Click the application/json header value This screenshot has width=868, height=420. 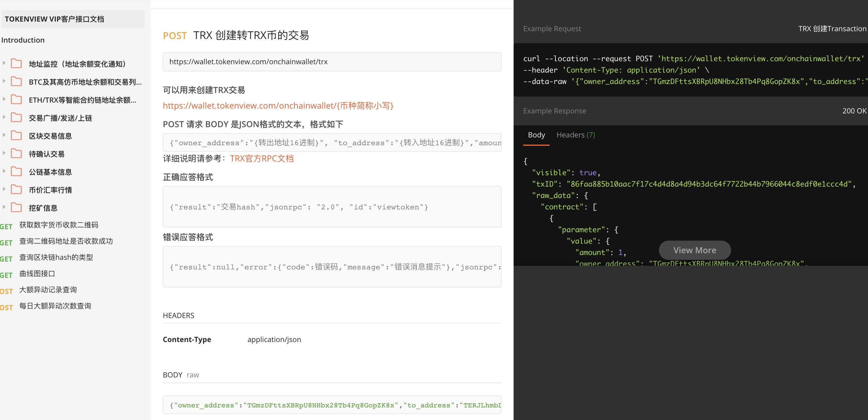click(274, 339)
